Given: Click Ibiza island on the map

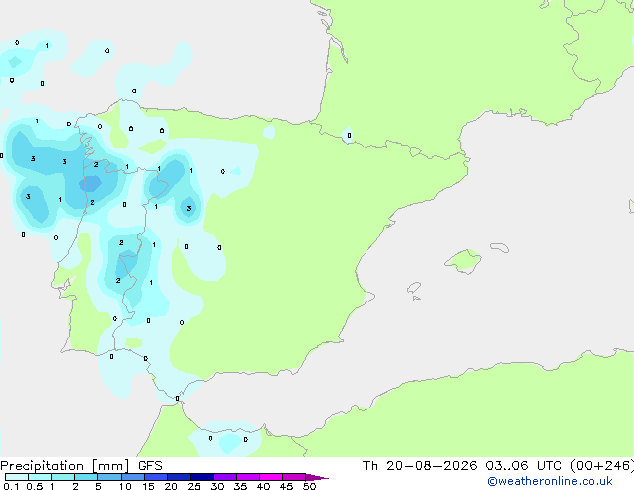Looking at the screenshot, I should click(x=414, y=288).
